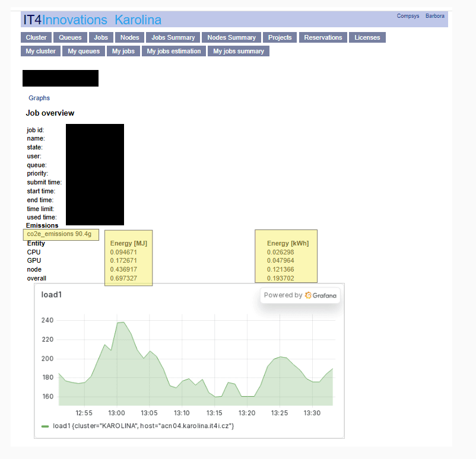Open the Cluster tab

pyautogui.click(x=36, y=37)
